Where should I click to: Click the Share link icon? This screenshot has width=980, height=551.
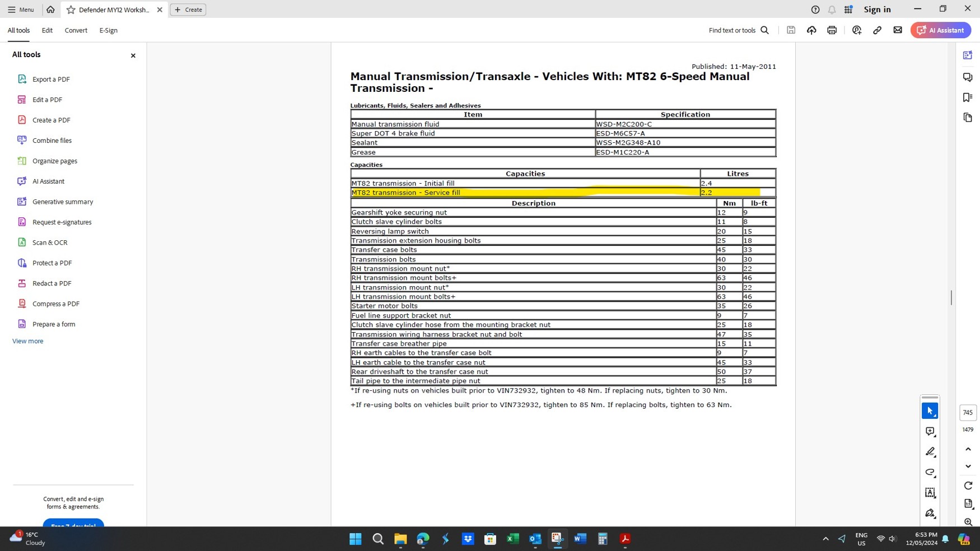pyautogui.click(x=877, y=30)
